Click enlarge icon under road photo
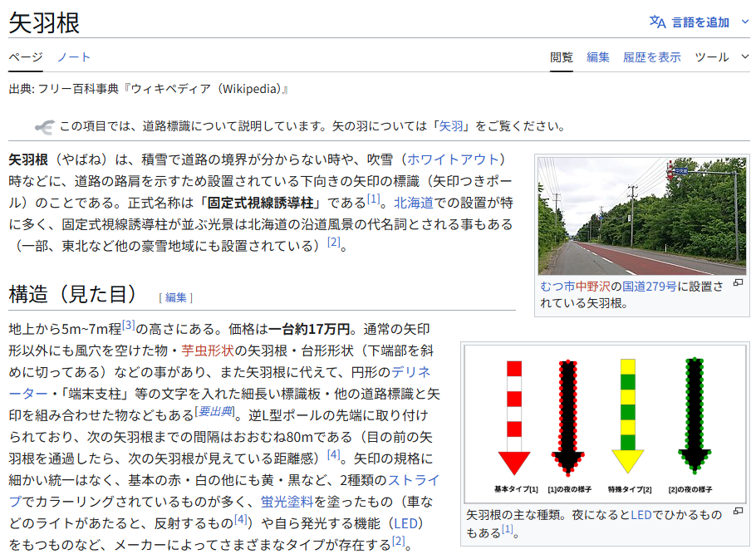Screen dimensions: 756x554 [x=738, y=284]
